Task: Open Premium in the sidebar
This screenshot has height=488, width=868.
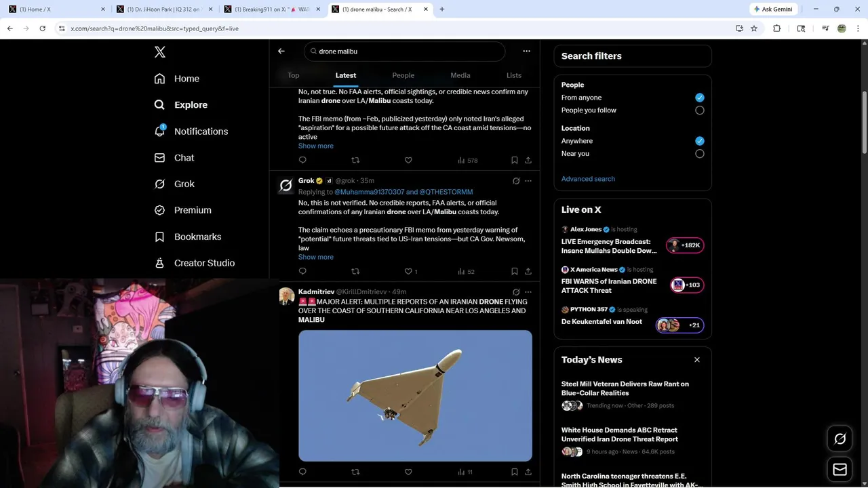Action: (x=182, y=210)
